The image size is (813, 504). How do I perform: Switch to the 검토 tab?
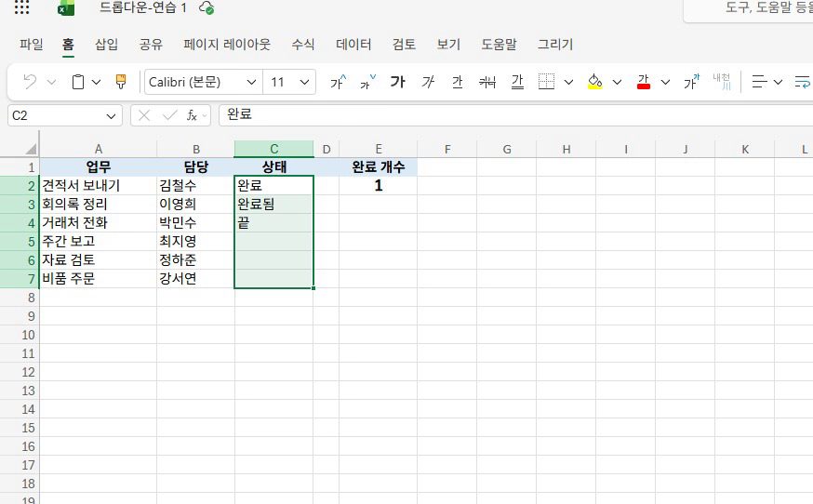pyautogui.click(x=404, y=45)
